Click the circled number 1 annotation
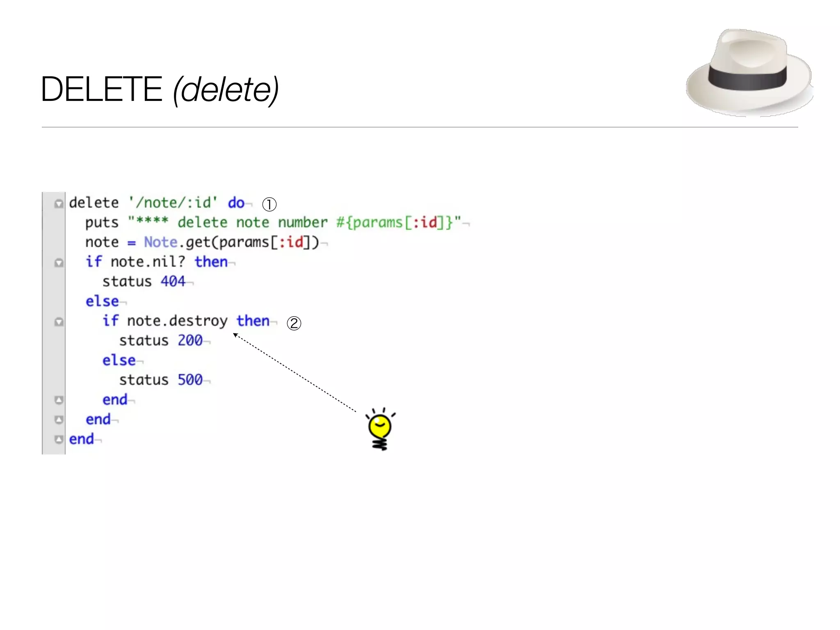The width and height of the screenshot is (840, 630). 269,204
